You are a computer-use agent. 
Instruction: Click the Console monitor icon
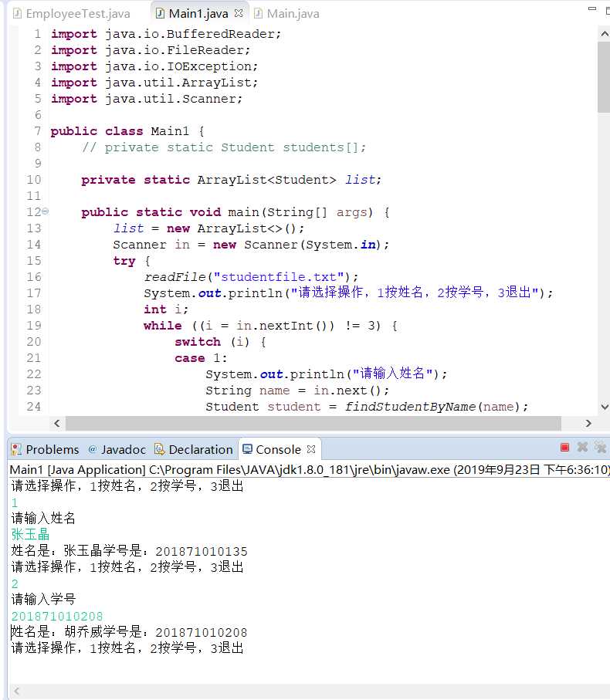tap(247, 448)
